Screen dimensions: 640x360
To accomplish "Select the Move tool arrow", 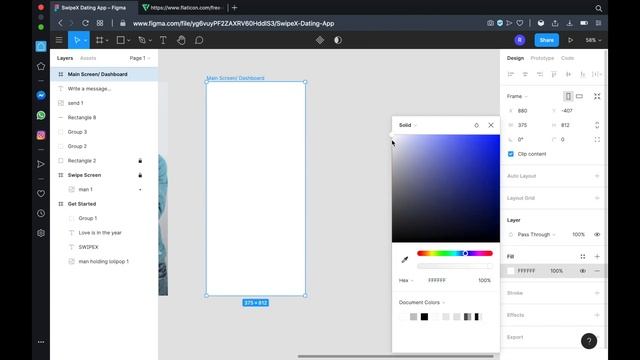I will coord(76,40).
